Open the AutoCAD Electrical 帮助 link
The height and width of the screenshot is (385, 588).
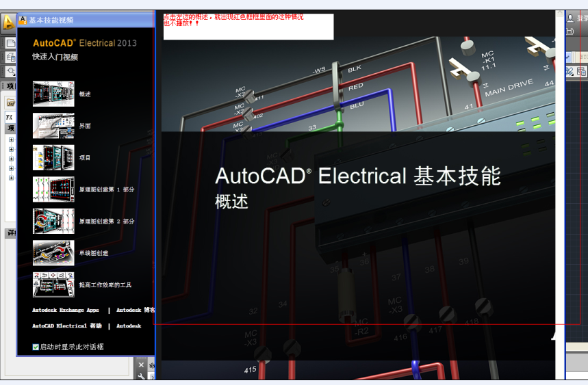click(67, 326)
